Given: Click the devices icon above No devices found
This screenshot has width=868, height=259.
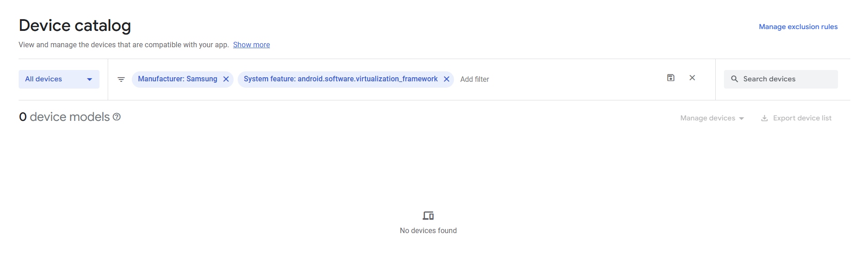Looking at the screenshot, I should pos(428,215).
